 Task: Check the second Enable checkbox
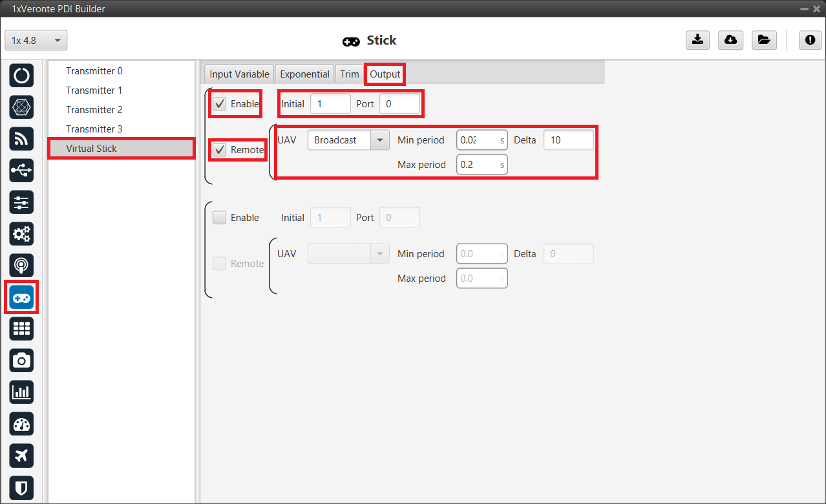point(220,218)
